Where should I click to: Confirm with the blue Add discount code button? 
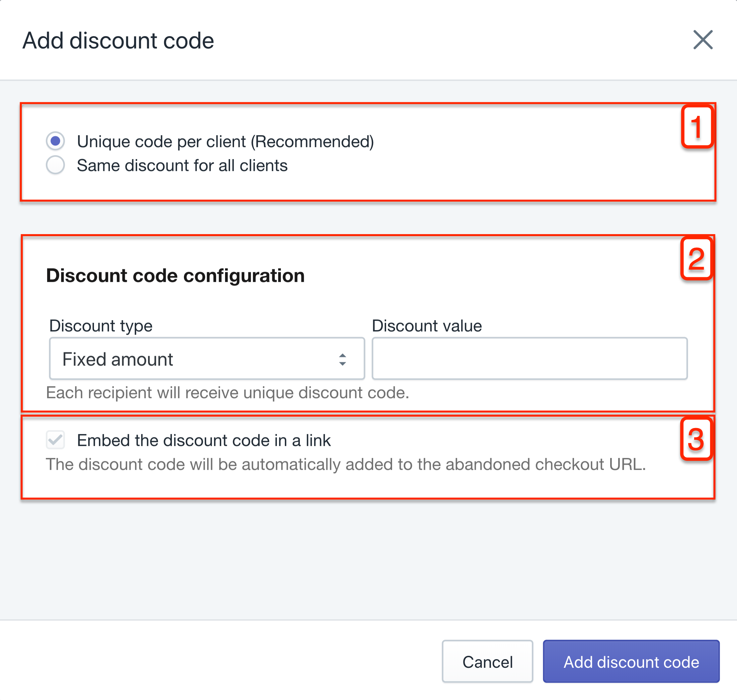tap(631, 661)
